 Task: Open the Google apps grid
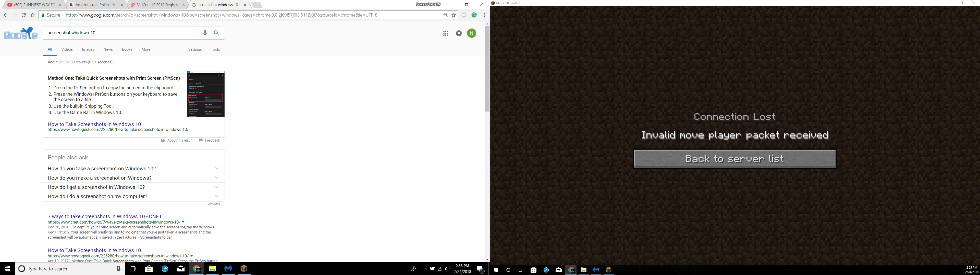(446, 33)
